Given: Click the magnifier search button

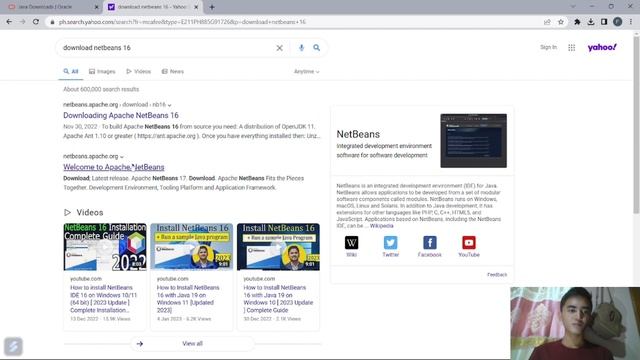Looking at the screenshot, I should click(x=316, y=48).
